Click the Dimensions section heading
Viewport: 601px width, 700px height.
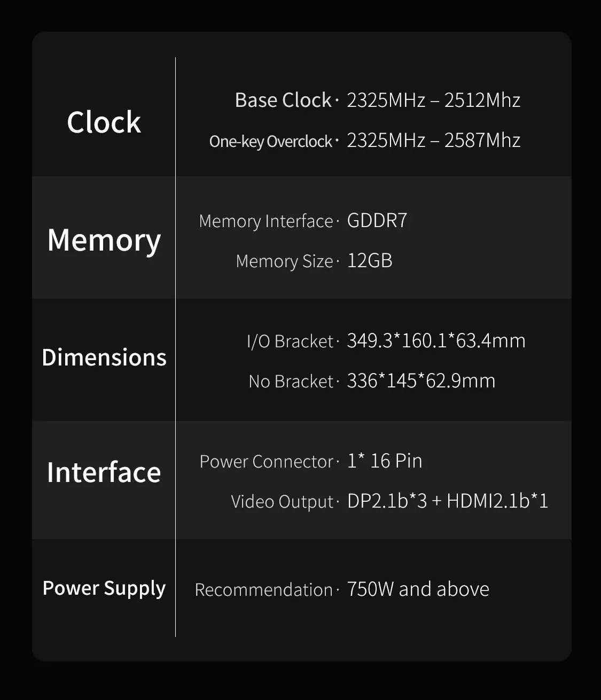pyautogui.click(x=104, y=357)
